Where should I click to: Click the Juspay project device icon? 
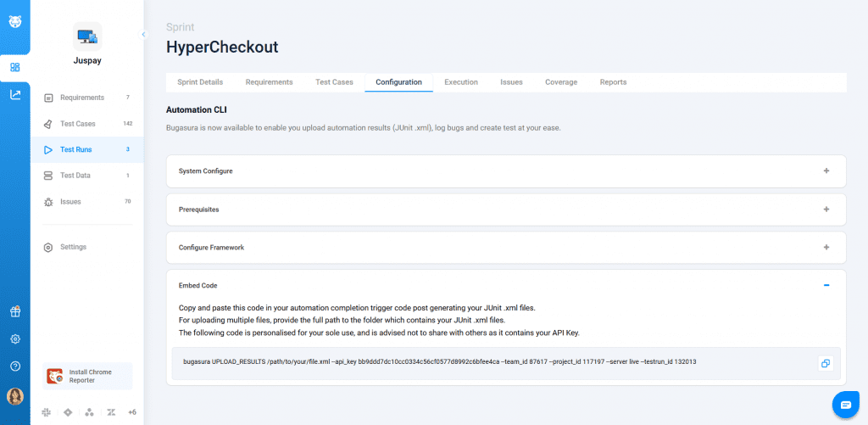tap(87, 36)
